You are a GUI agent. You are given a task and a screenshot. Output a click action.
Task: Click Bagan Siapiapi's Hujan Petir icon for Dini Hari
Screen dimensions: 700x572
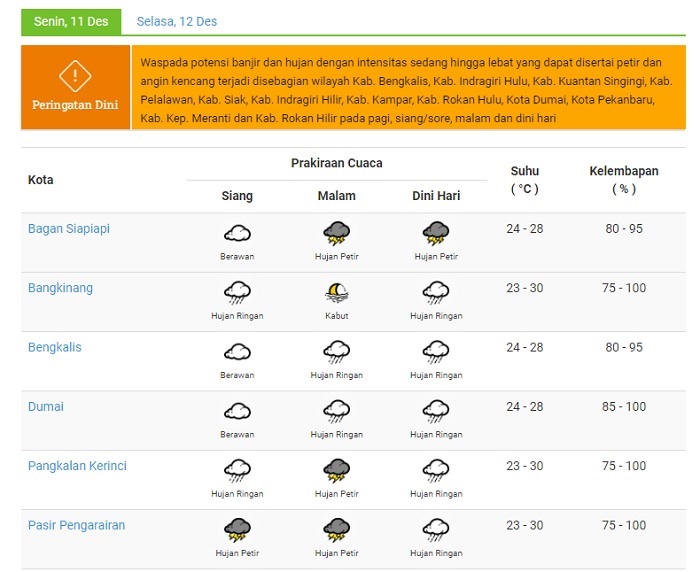point(436,234)
